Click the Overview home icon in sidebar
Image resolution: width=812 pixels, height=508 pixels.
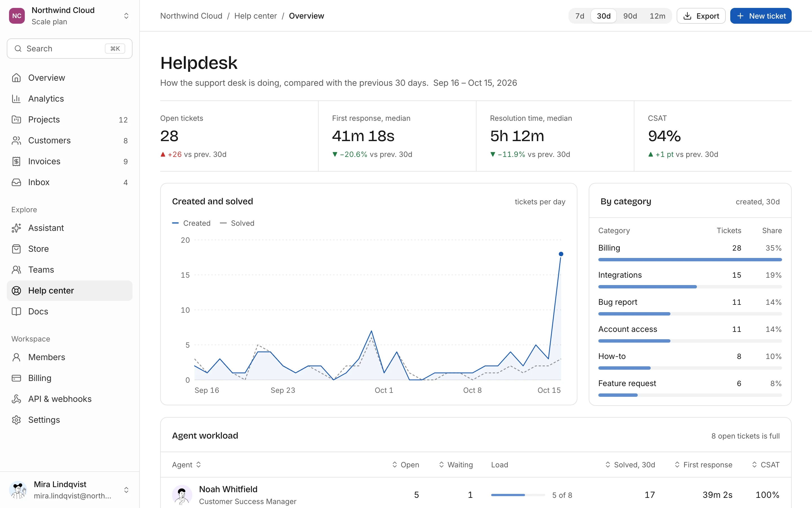(x=16, y=78)
